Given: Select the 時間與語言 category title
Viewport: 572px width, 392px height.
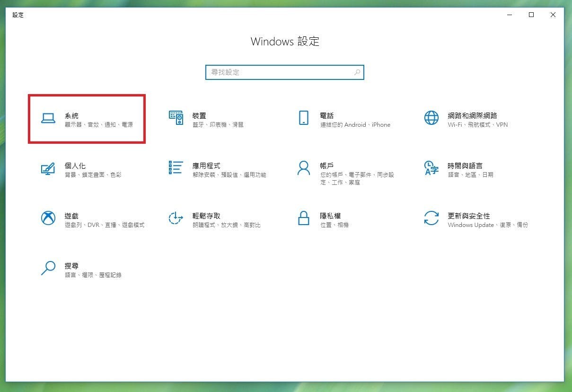Looking at the screenshot, I should pos(466,166).
